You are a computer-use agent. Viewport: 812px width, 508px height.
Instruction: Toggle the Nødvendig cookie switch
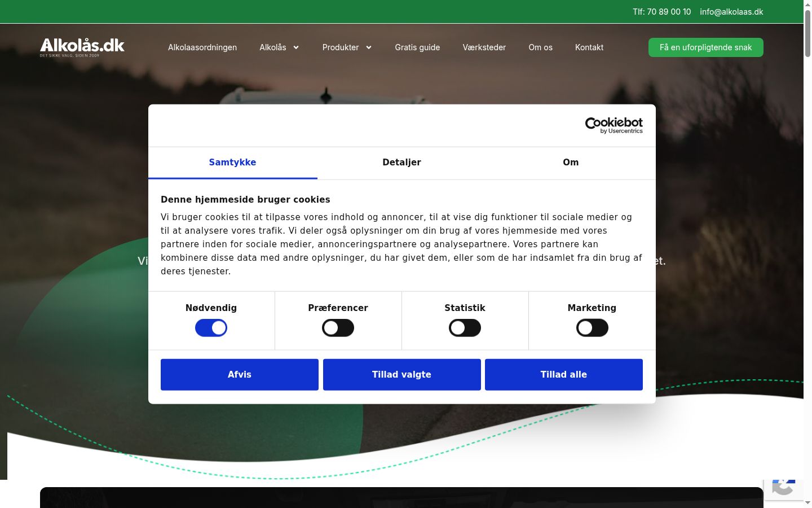[x=211, y=328]
